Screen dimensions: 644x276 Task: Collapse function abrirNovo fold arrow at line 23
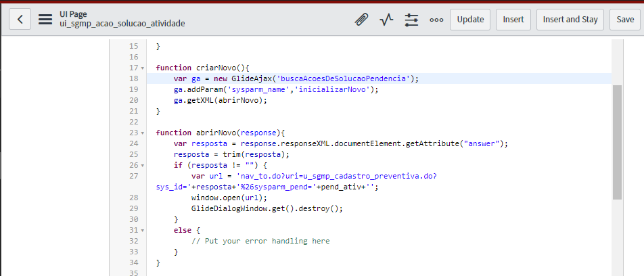click(x=143, y=133)
